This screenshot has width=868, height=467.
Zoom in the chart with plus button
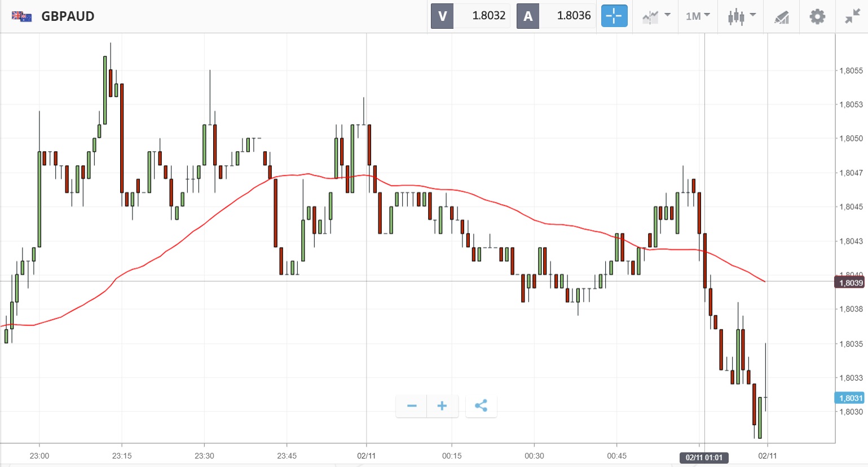pos(442,406)
